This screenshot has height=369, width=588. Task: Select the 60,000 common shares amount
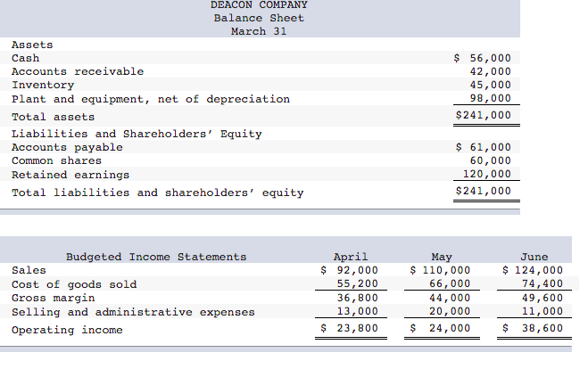pos(491,160)
